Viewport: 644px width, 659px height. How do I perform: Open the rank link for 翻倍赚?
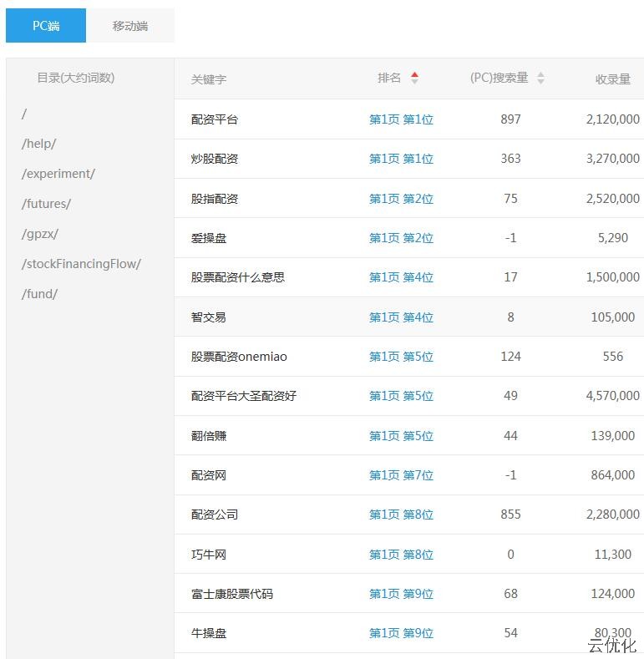pyautogui.click(x=401, y=436)
